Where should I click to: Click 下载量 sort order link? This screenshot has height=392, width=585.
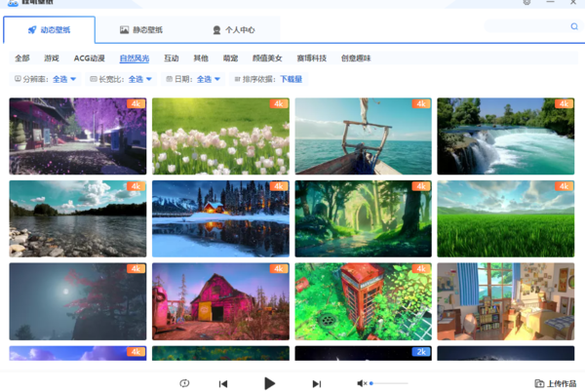(x=292, y=79)
